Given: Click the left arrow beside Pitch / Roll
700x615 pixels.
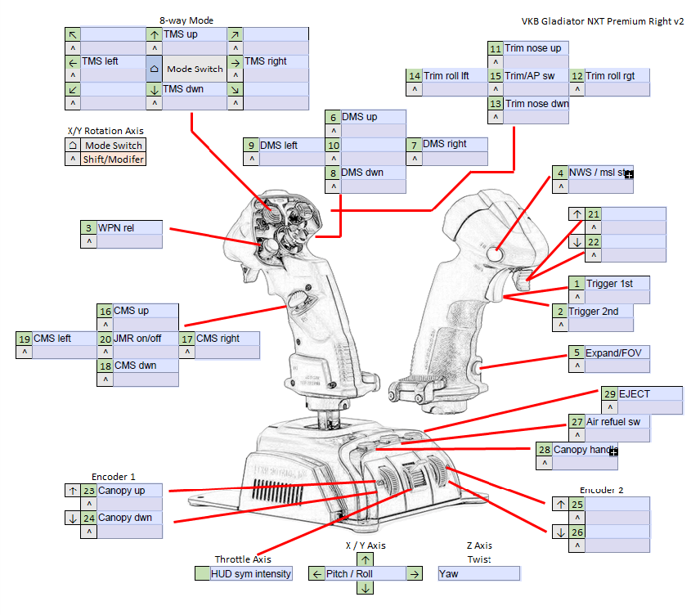Looking at the screenshot, I should click(x=316, y=574).
